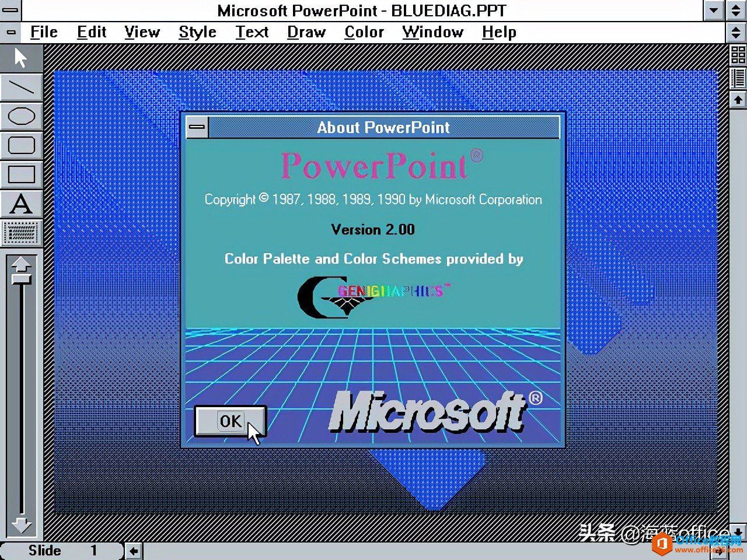
Task: Select the Line drawing tool
Action: [22, 87]
